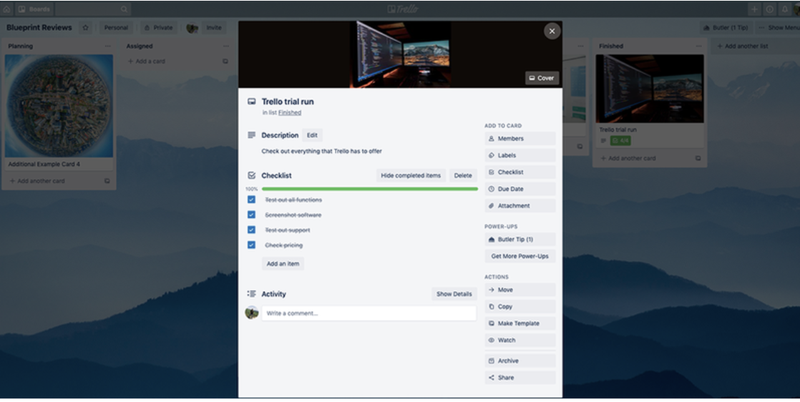The image size is (800, 402).
Task: Open the notifications bell in header
Action: coord(785,9)
